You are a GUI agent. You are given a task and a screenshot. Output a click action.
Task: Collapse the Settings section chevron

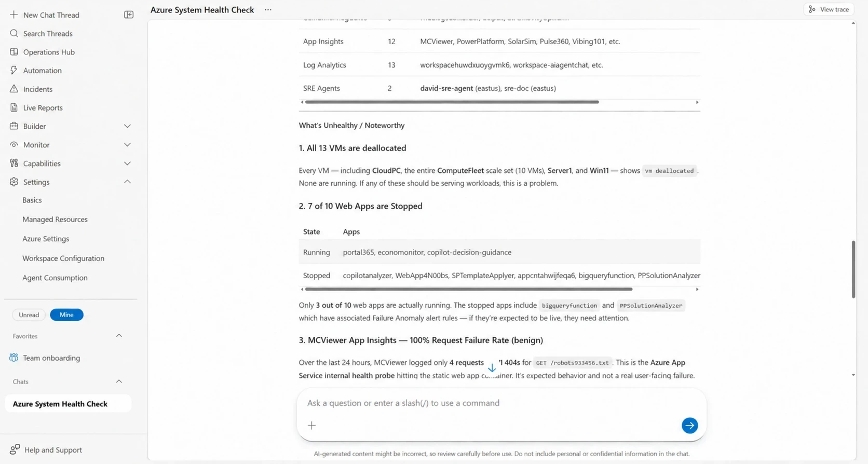point(127,182)
